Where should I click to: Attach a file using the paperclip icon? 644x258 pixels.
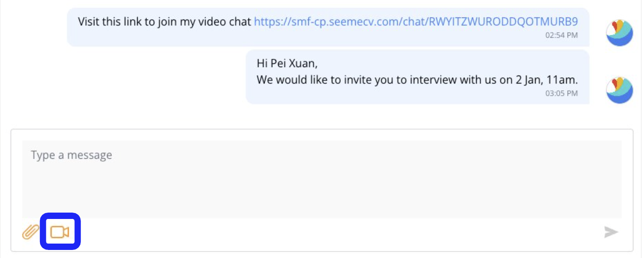point(30,232)
